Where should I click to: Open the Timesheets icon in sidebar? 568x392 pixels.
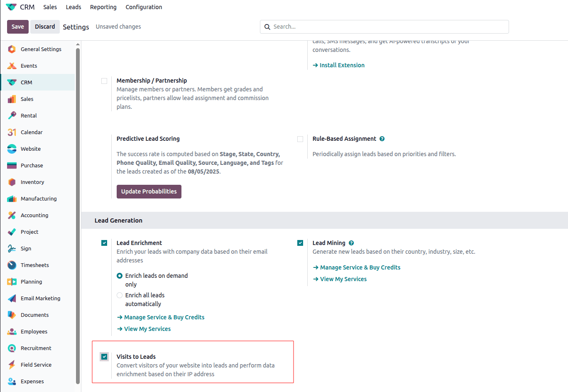(12, 265)
